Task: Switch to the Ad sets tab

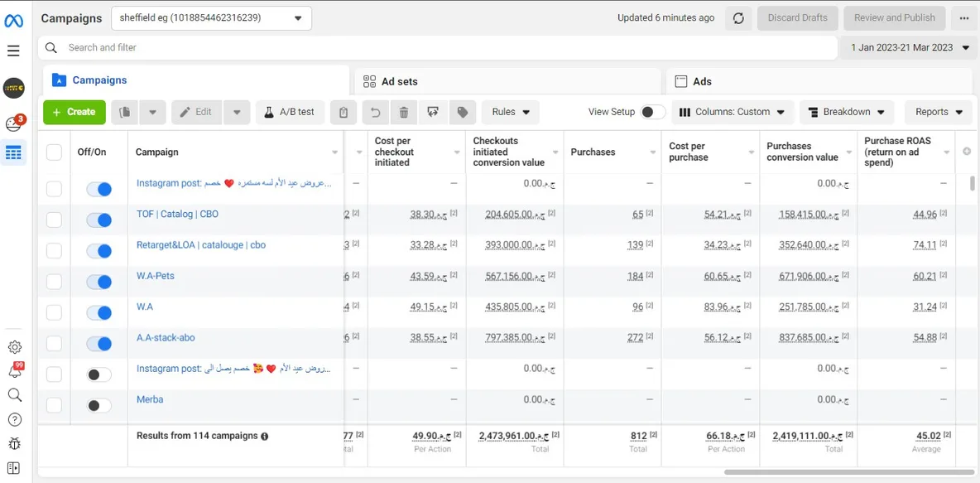Action: click(x=507, y=81)
